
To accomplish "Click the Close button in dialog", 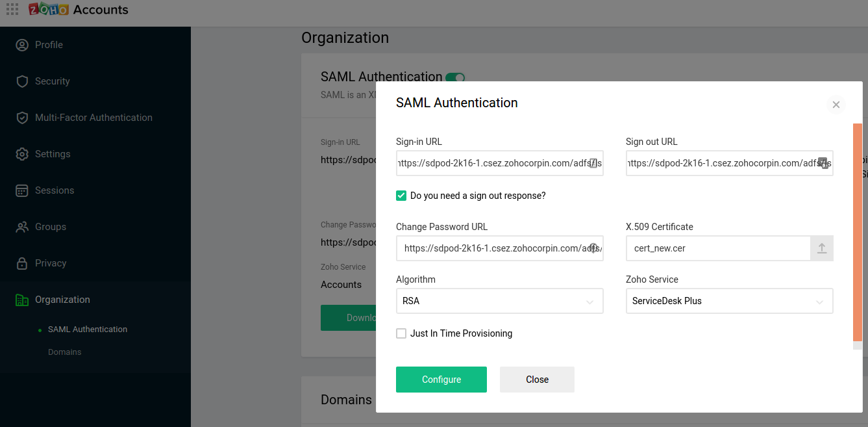I will pyautogui.click(x=537, y=380).
